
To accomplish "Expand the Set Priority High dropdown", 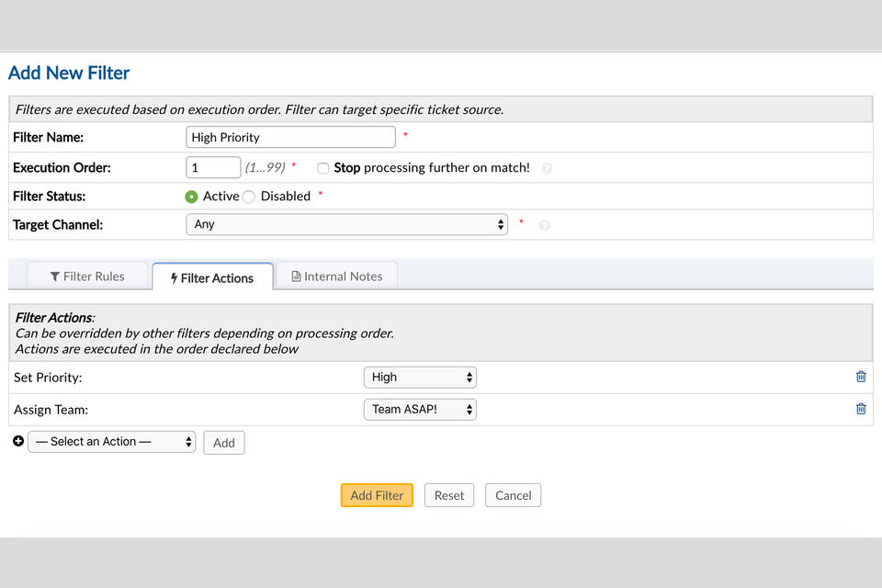I will pos(420,377).
